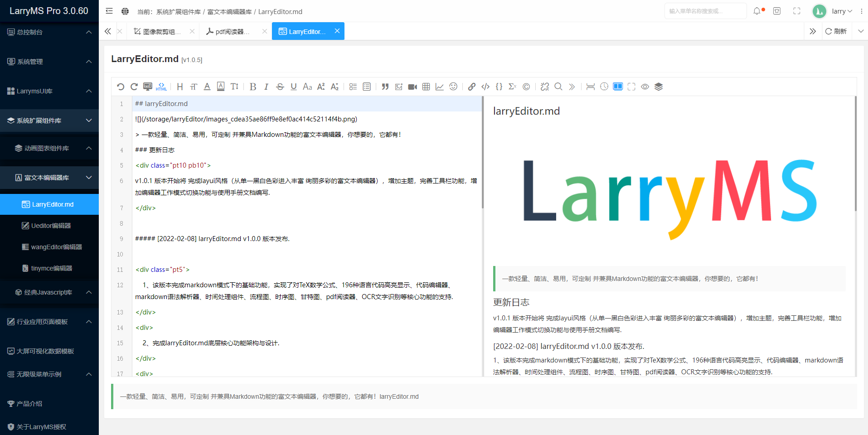The width and height of the screenshot is (868, 435).
Task: Open the larry user dropdown
Action: pyautogui.click(x=832, y=11)
